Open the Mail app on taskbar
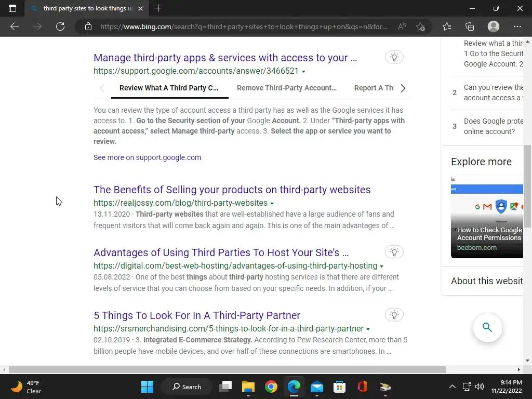532x399 pixels. point(316,387)
